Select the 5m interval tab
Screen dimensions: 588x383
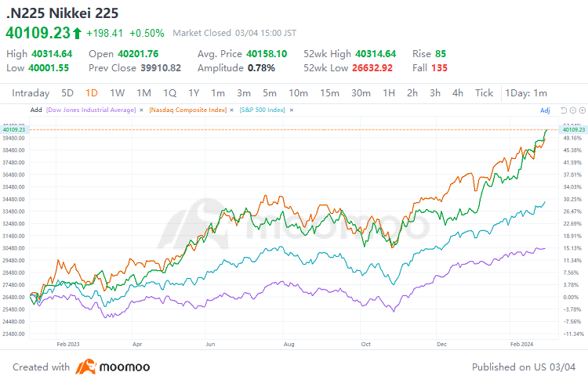pos(270,93)
